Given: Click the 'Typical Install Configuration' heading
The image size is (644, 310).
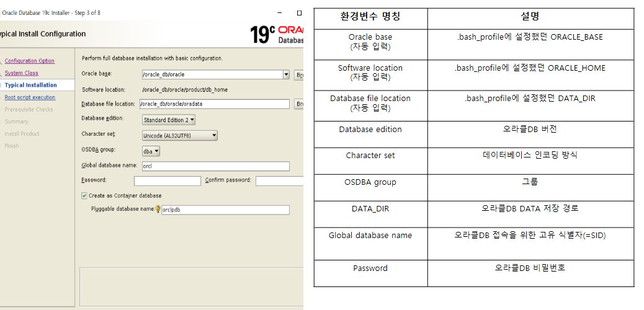Looking at the screenshot, I should point(43,34).
